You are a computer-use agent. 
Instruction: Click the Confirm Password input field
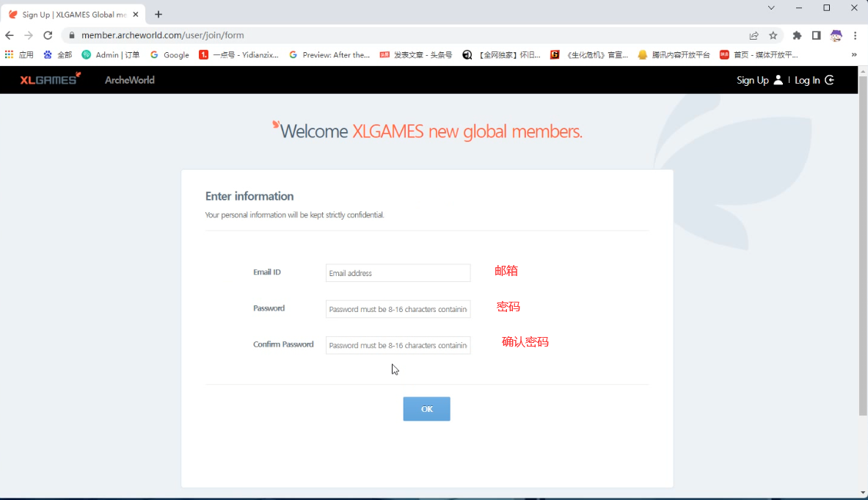click(398, 345)
